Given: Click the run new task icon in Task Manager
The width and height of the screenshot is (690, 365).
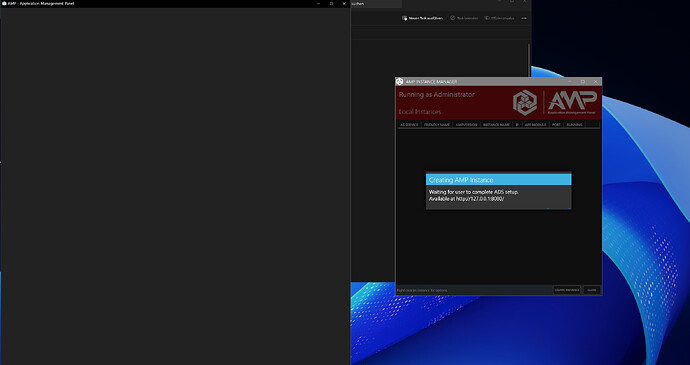Looking at the screenshot, I should point(404,18).
